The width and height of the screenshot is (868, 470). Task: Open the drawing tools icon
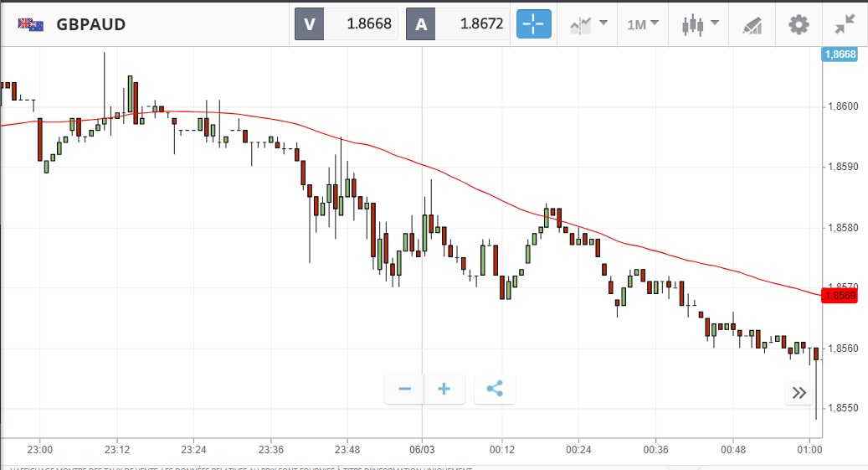coord(752,25)
